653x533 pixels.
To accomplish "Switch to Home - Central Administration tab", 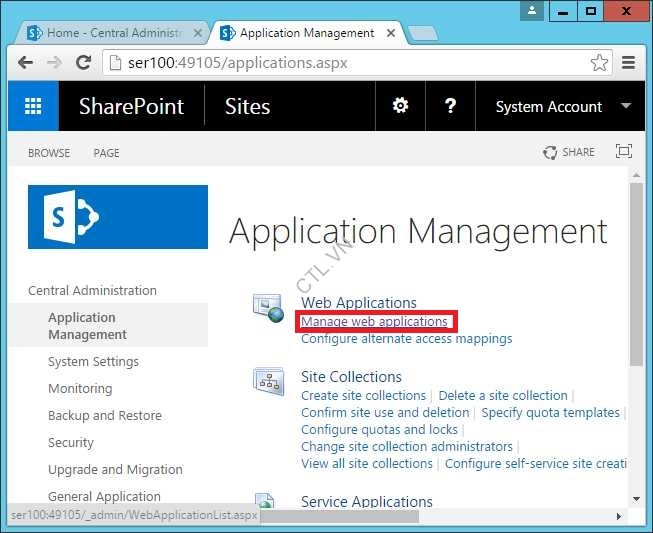I will (x=110, y=33).
